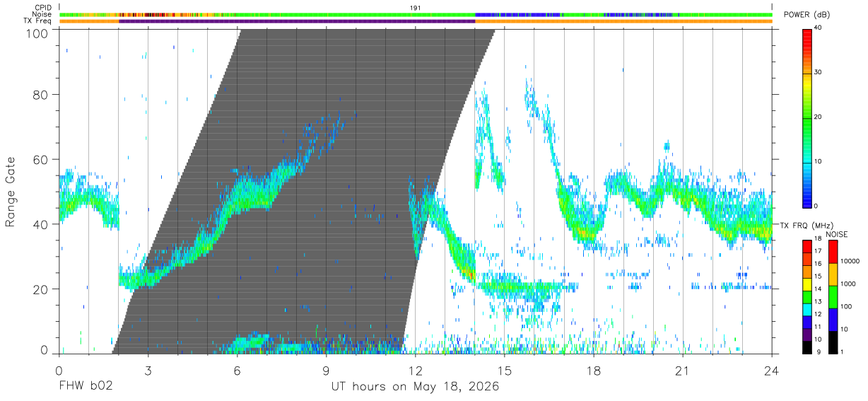Click the '3' hour tick label
The width and height of the screenshot is (868, 401).
pos(148,371)
